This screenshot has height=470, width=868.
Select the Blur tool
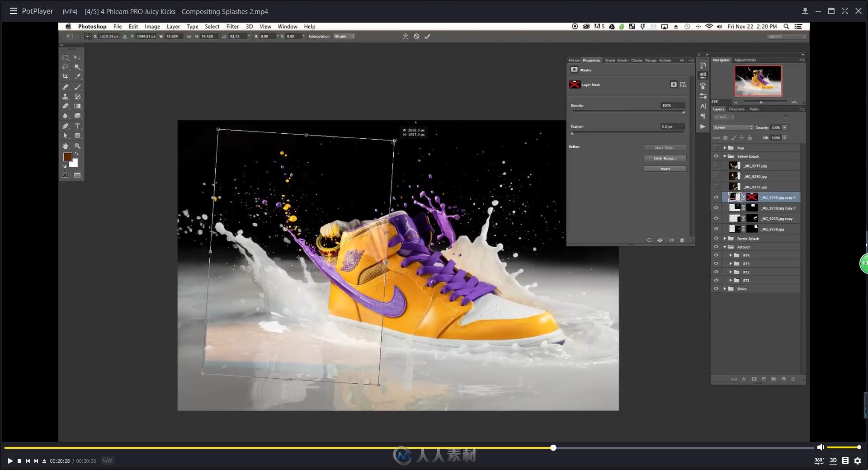click(x=65, y=116)
